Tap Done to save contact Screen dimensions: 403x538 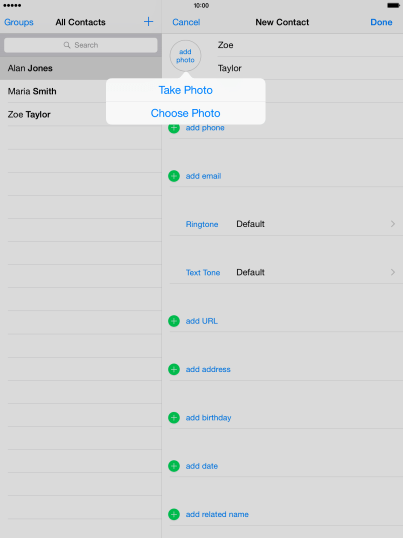(381, 22)
